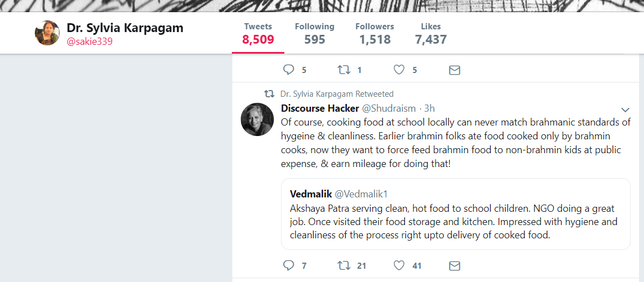Click the @sakie339 handle
The height and width of the screenshot is (282, 644).
pyautogui.click(x=90, y=41)
